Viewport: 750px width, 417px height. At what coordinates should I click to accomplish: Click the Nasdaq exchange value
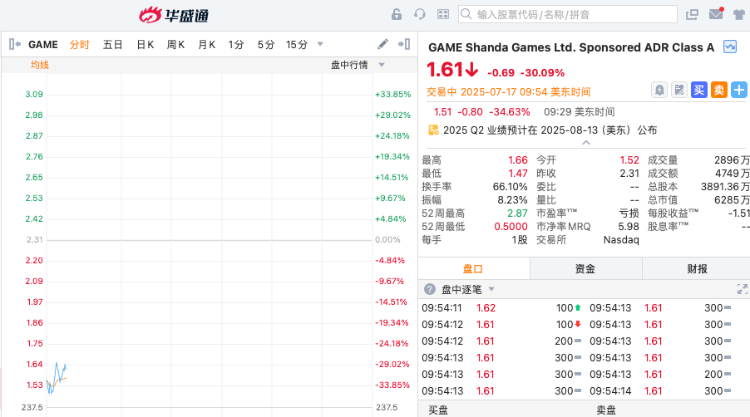(621, 240)
